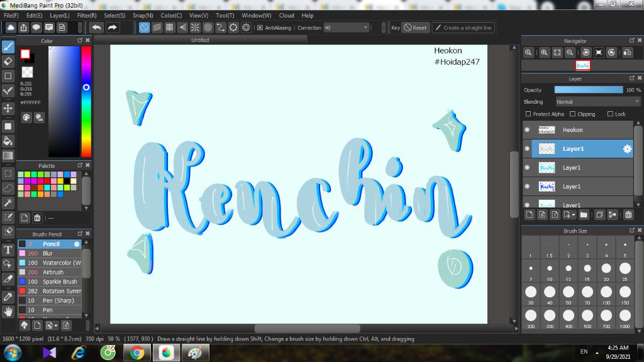
Task: Toggle visibility of the selected Layer1
Action: pyautogui.click(x=528, y=148)
